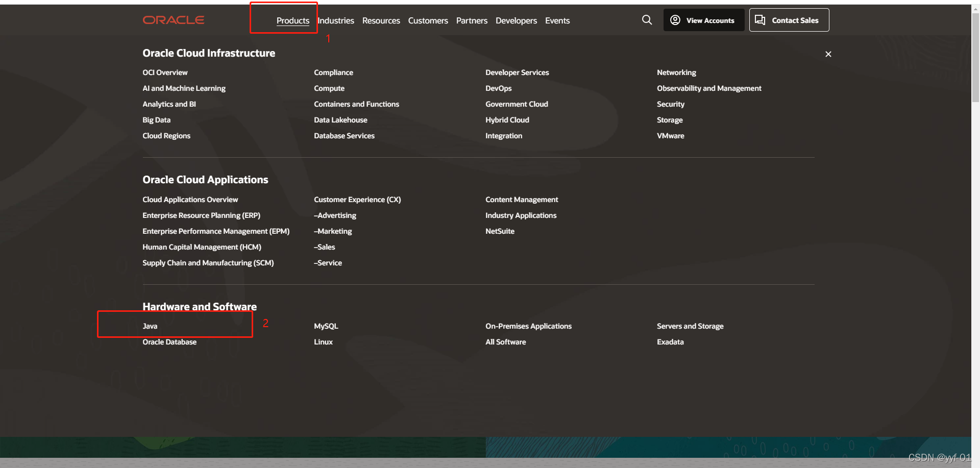
Task: Go to Enterprise Resource Planning (ERP)
Action: [201, 215]
